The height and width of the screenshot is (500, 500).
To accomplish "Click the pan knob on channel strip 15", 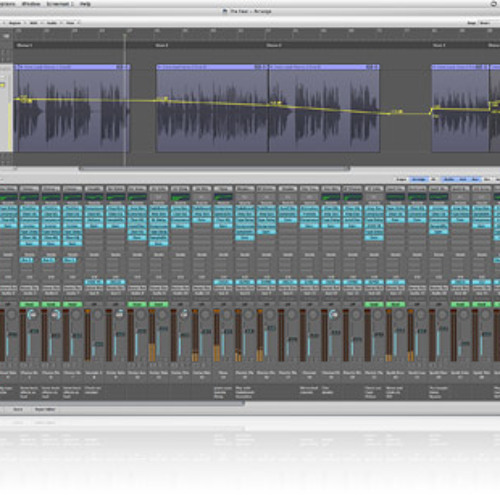I will click(x=248, y=314).
